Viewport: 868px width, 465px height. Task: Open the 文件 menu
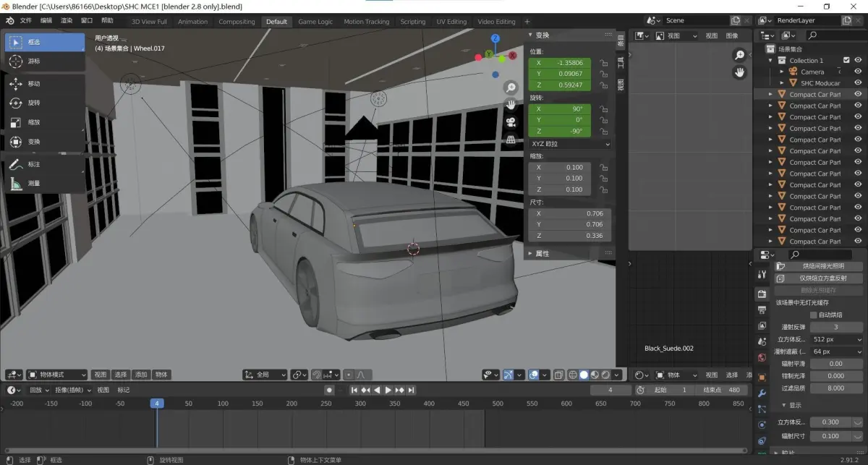click(26, 21)
